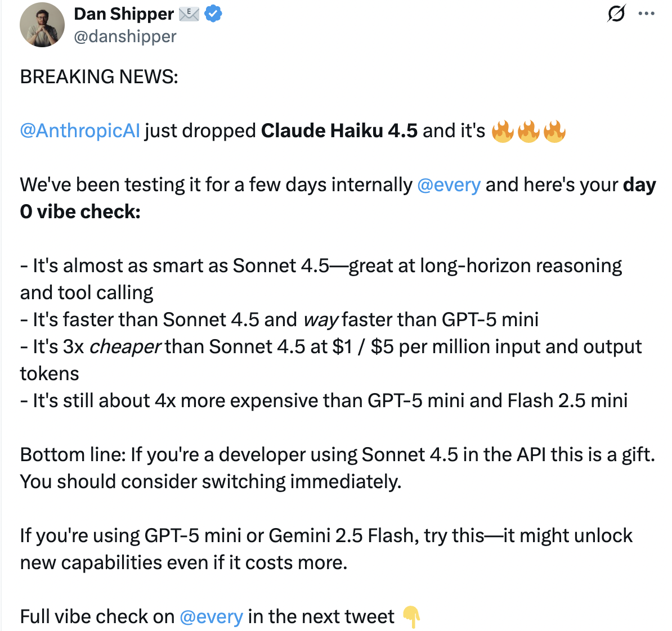672x631 pixels.
Task: Click the bold '0 vibe check:' text
Action: pyautogui.click(x=80, y=211)
